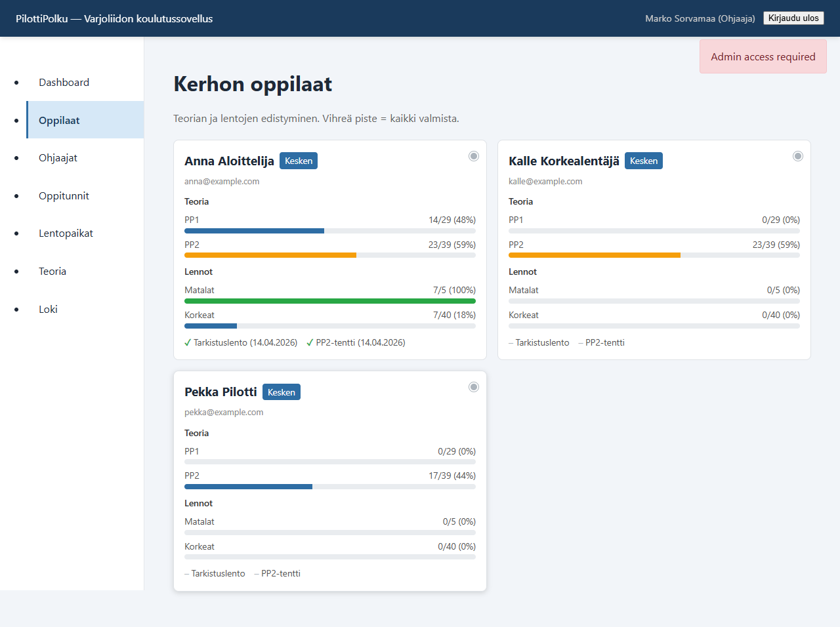The height and width of the screenshot is (627, 840).
Task: Open the Teoria sidebar page
Action: (52, 271)
